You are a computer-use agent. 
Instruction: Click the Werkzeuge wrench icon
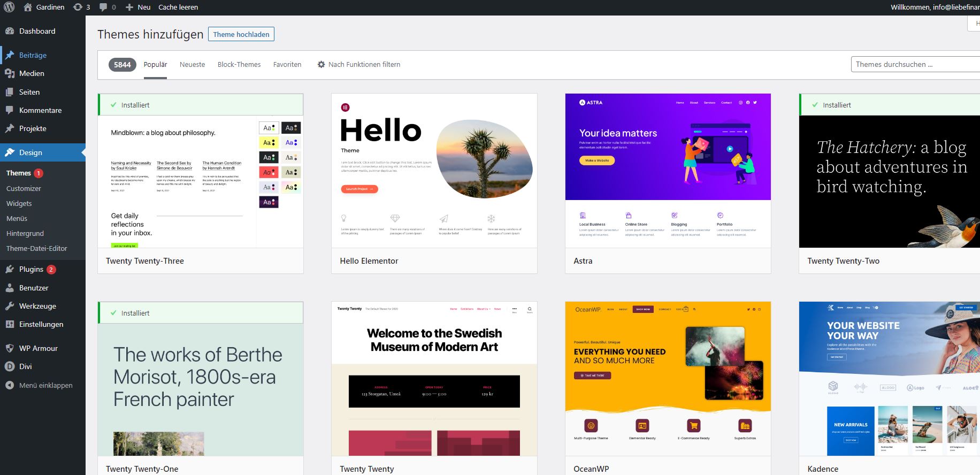tap(10, 306)
